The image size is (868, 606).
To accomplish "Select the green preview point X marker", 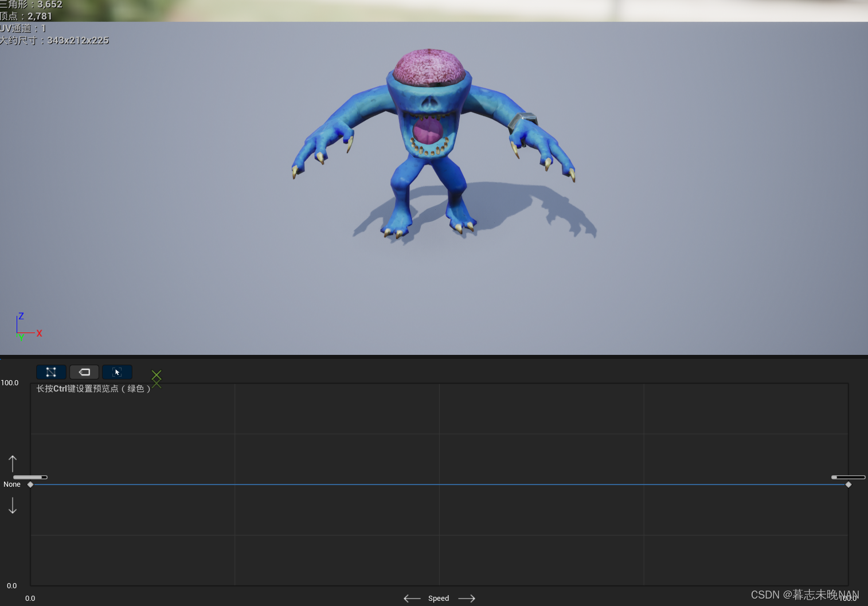I will pos(157,376).
